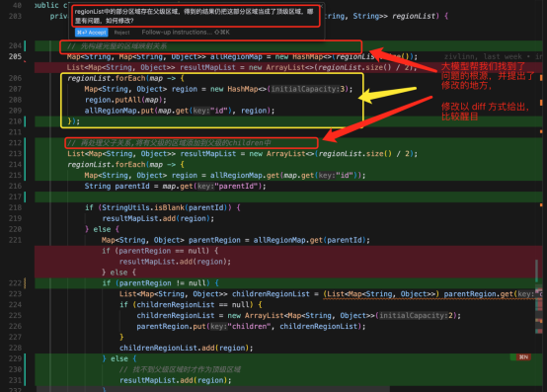Click 'childrenRegionList.add(region);' on line 228
Viewport: 547px width, 392px height.
[x=187, y=348]
